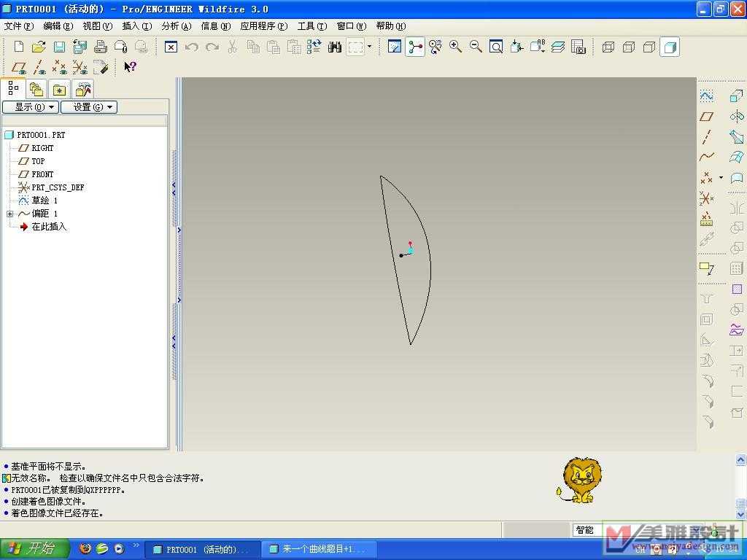
Task: Select the datum curve tool icon
Action: click(706, 157)
